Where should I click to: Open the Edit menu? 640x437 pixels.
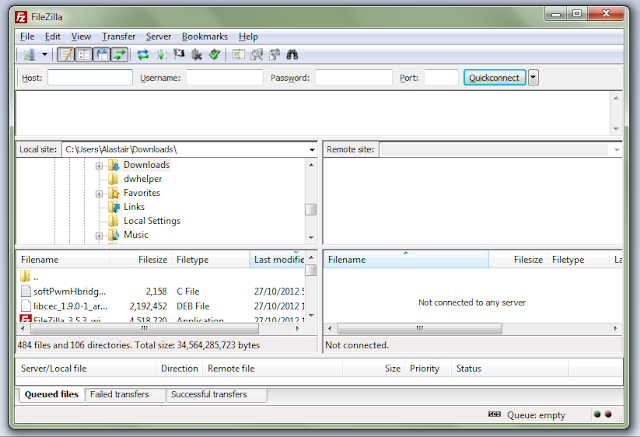tap(53, 37)
